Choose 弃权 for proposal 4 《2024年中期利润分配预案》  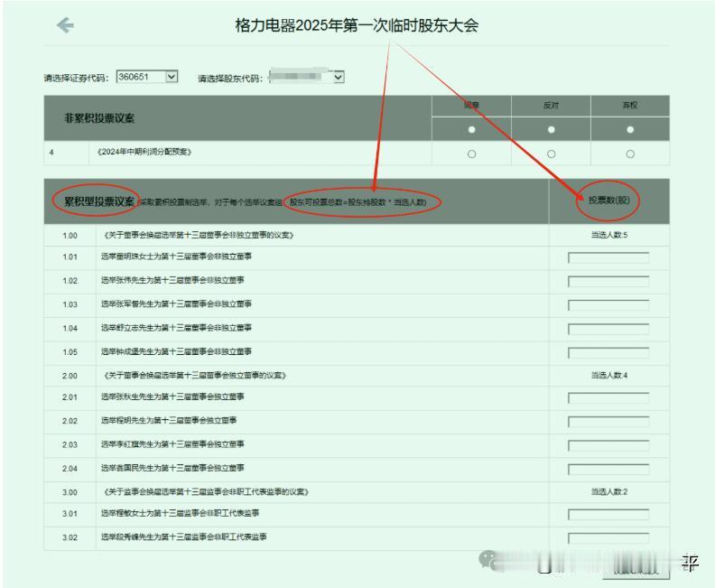coord(630,154)
